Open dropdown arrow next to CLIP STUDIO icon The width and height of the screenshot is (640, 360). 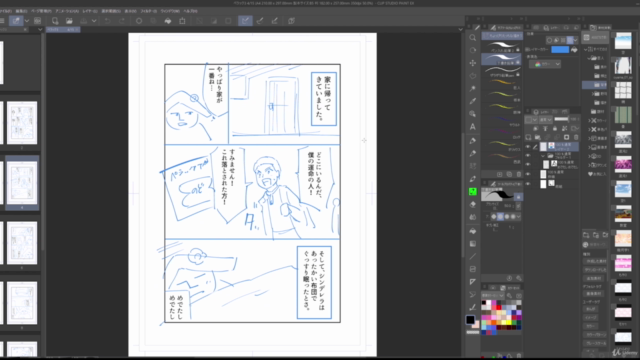[x=27, y=21]
